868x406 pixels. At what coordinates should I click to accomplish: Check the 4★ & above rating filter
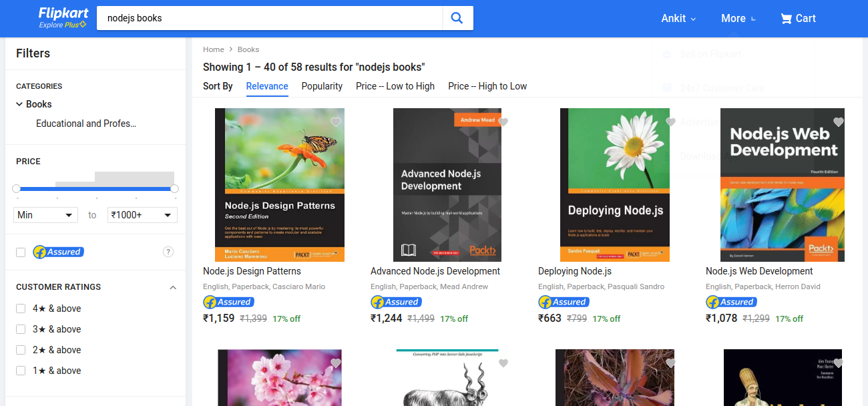coord(21,309)
